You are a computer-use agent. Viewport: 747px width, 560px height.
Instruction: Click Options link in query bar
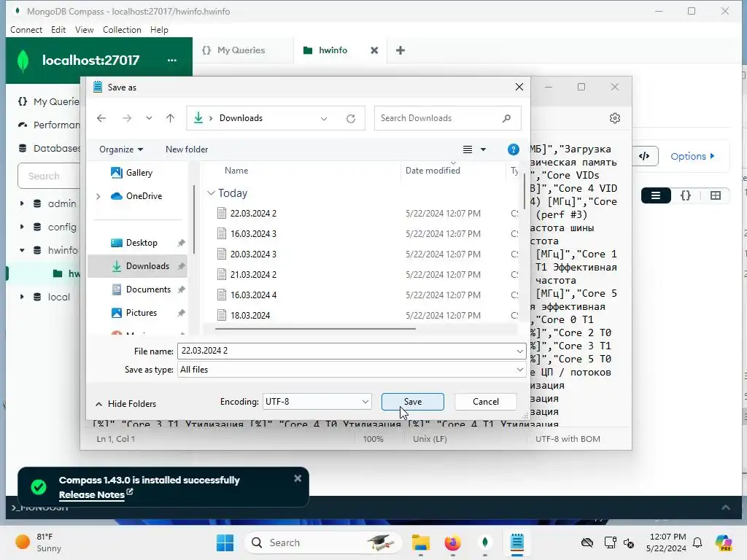(692, 156)
